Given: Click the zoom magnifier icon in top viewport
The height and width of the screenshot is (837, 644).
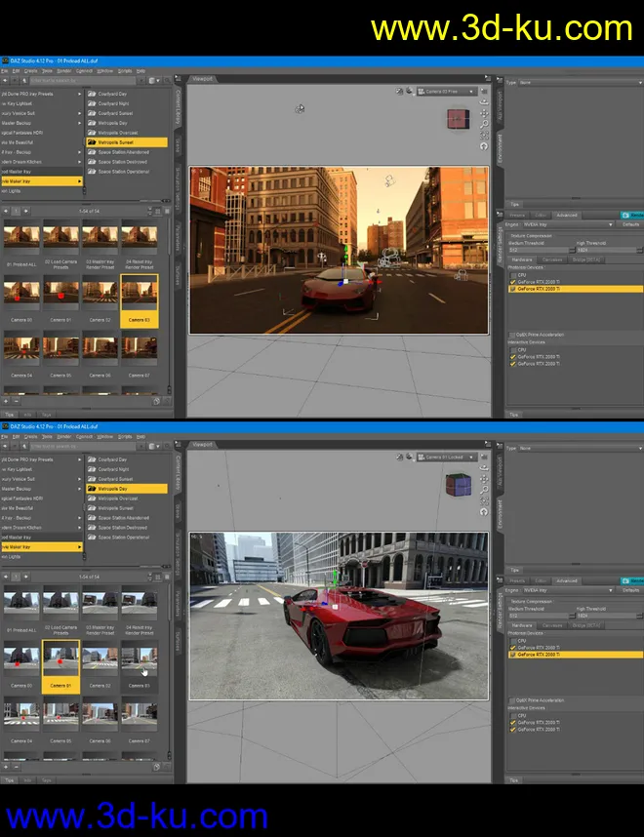Looking at the screenshot, I should [484, 125].
